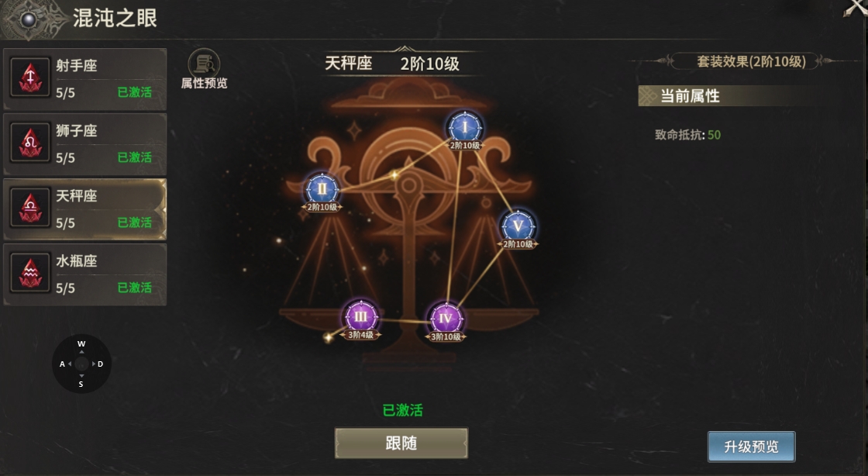Click the 升级预览 button
This screenshot has height=476, width=868.
point(751,446)
